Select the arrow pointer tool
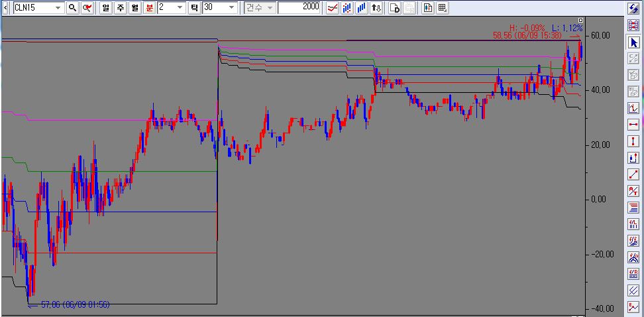Image resolution: width=644 pixels, height=317 pixels. [633, 42]
